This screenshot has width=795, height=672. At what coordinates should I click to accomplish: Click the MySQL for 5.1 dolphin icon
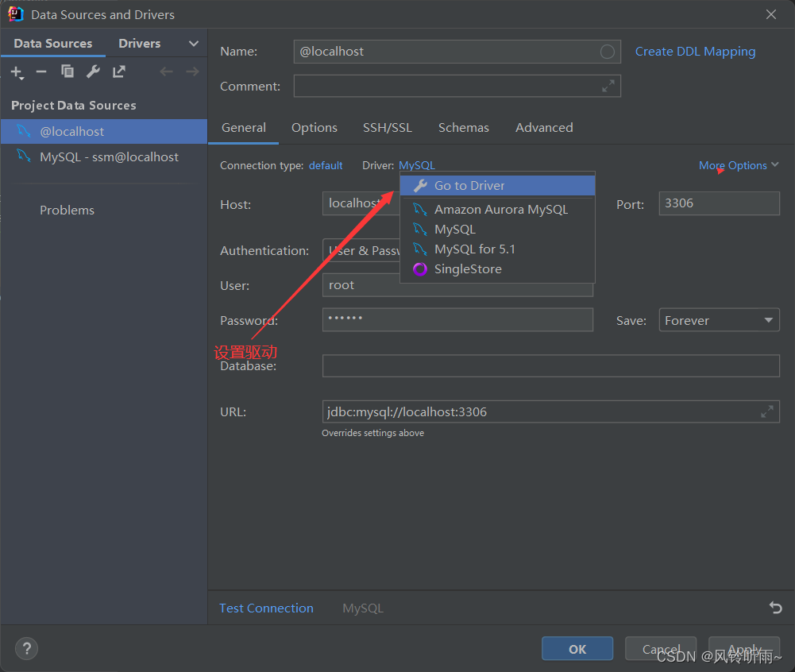pyautogui.click(x=420, y=249)
